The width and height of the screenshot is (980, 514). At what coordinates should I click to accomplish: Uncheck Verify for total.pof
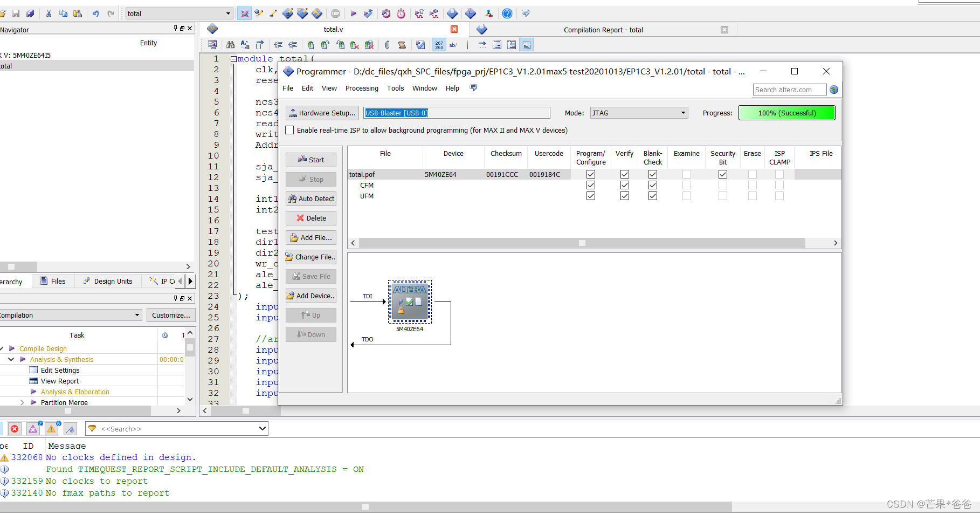pyautogui.click(x=625, y=174)
